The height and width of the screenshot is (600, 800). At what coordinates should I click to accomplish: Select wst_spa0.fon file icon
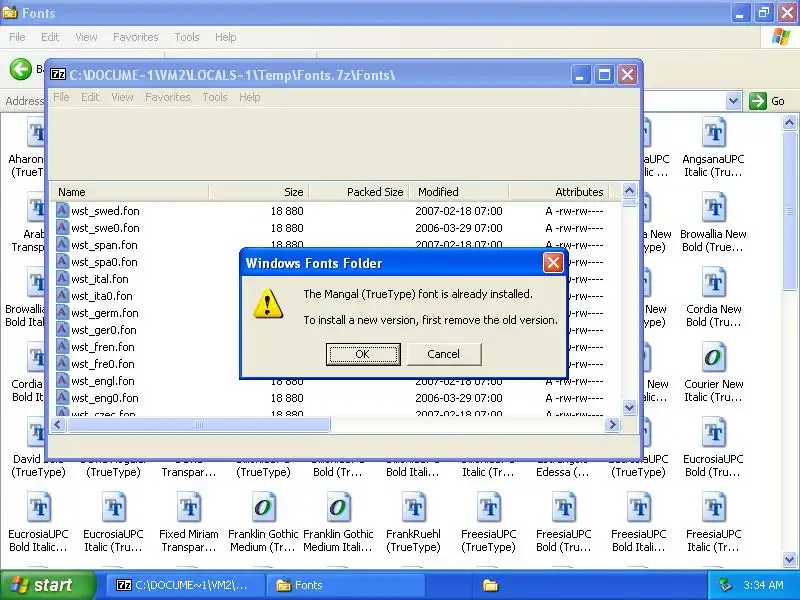pos(62,262)
